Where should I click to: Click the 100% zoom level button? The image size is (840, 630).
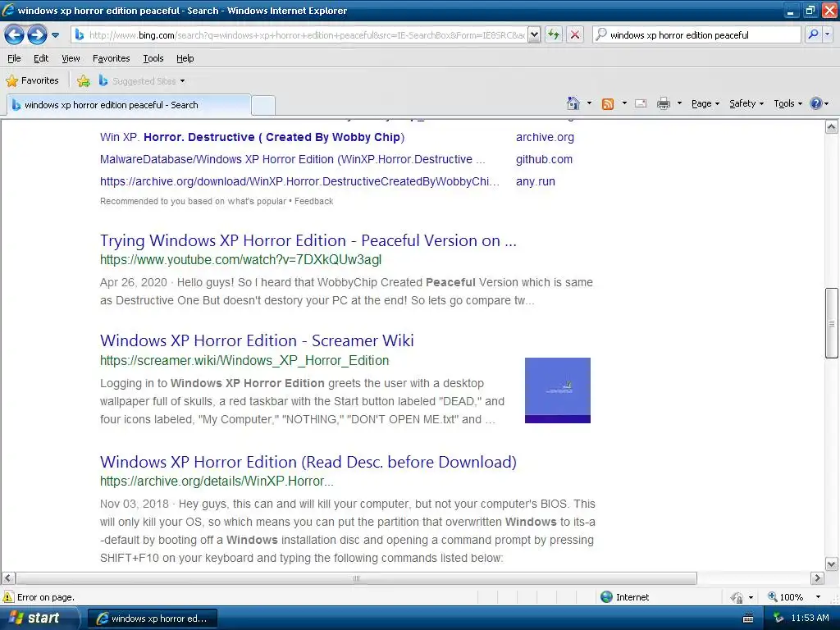(786, 597)
